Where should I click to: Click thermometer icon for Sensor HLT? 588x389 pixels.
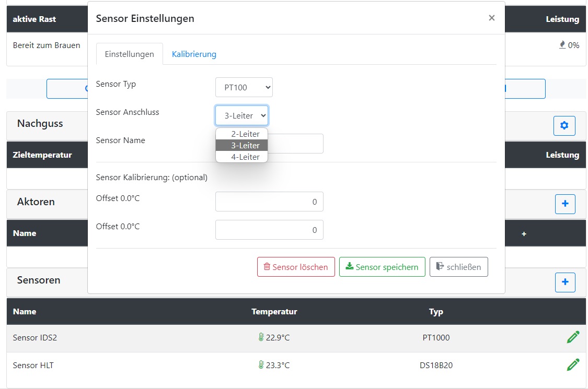click(x=261, y=366)
